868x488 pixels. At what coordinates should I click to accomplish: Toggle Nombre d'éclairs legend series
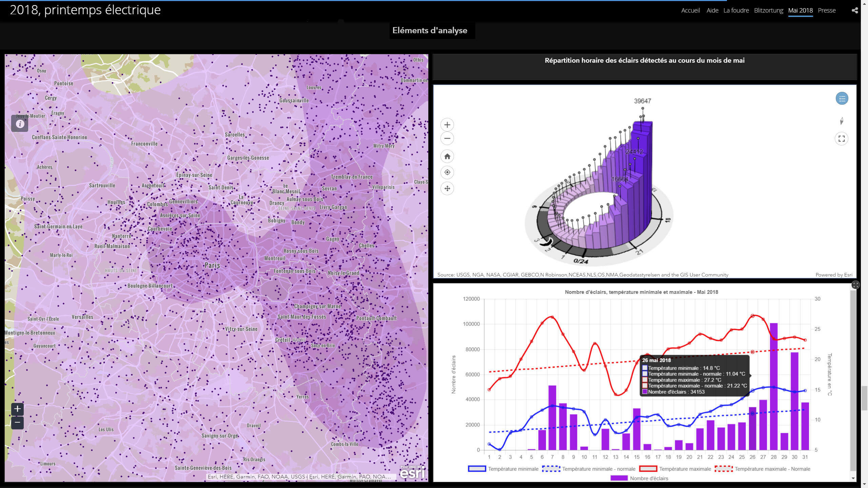(639, 479)
